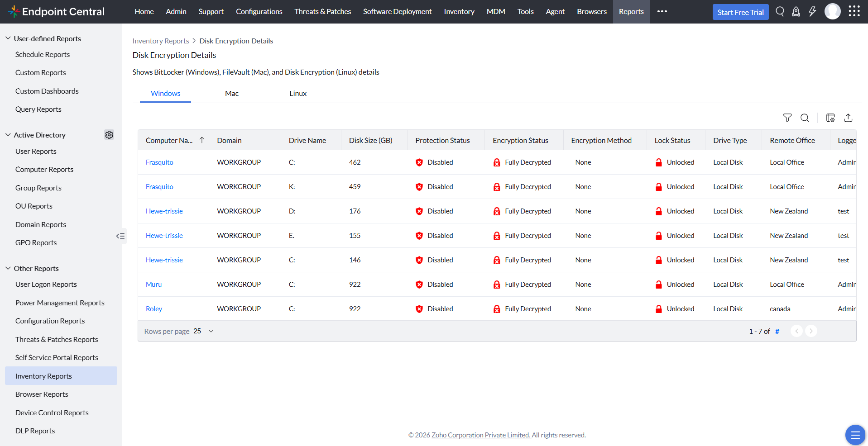Click the Unlocked padlock icon for Roley
Viewport: 868px width, 446px height.
[x=659, y=309]
